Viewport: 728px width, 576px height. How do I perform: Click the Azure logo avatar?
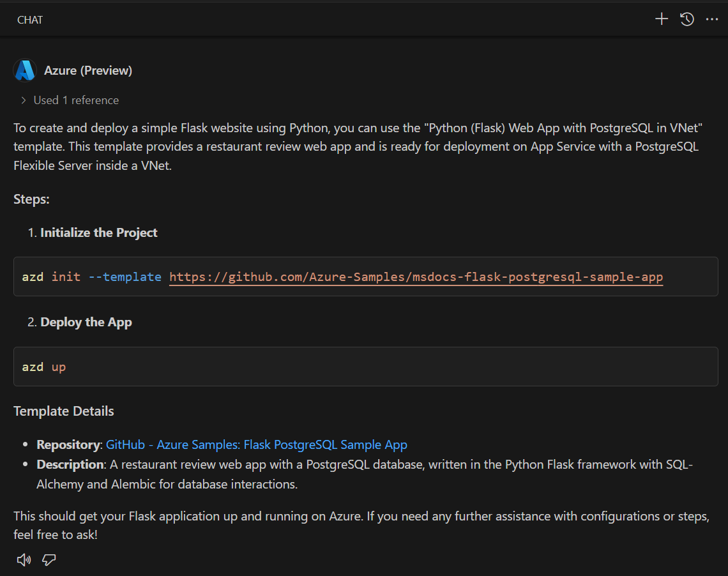click(25, 70)
